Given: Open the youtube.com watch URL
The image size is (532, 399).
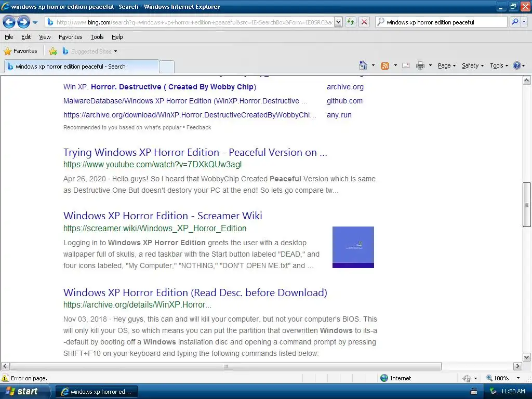Looking at the screenshot, I should click(152, 165).
